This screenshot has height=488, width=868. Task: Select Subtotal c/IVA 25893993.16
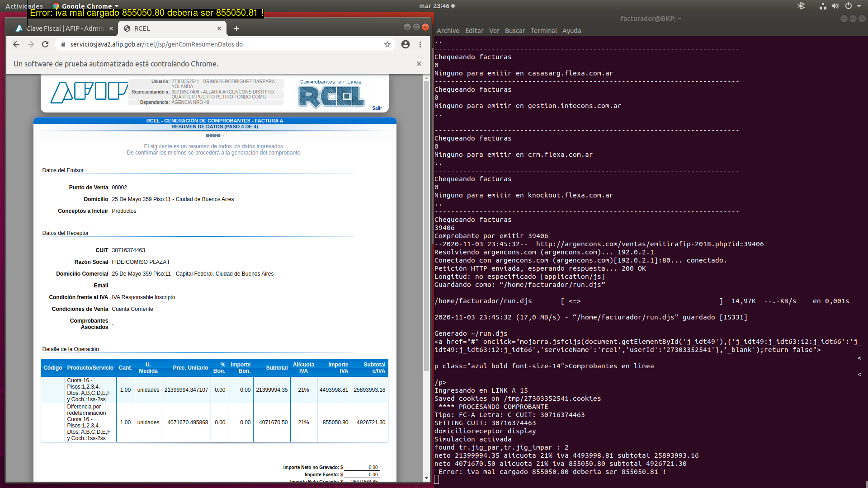pyautogui.click(x=369, y=390)
